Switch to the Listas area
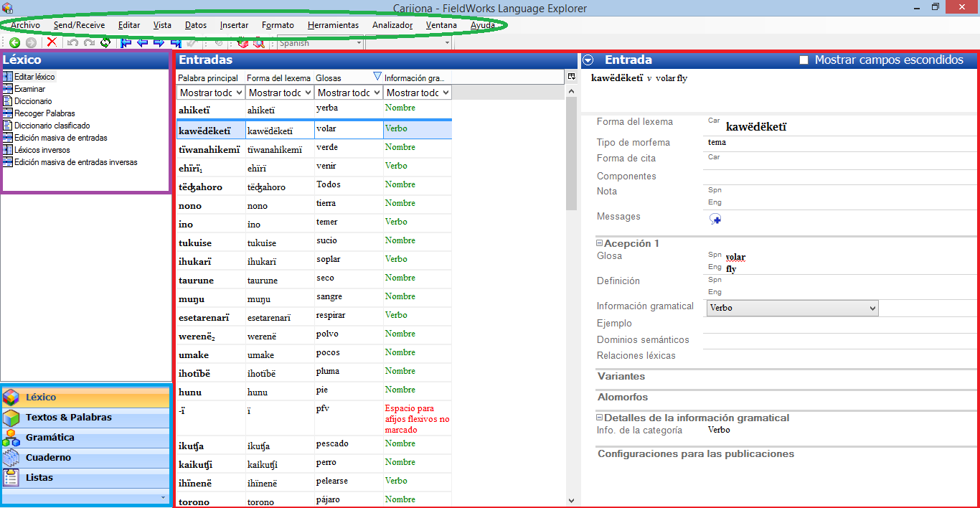980x508 pixels. pos(86,478)
